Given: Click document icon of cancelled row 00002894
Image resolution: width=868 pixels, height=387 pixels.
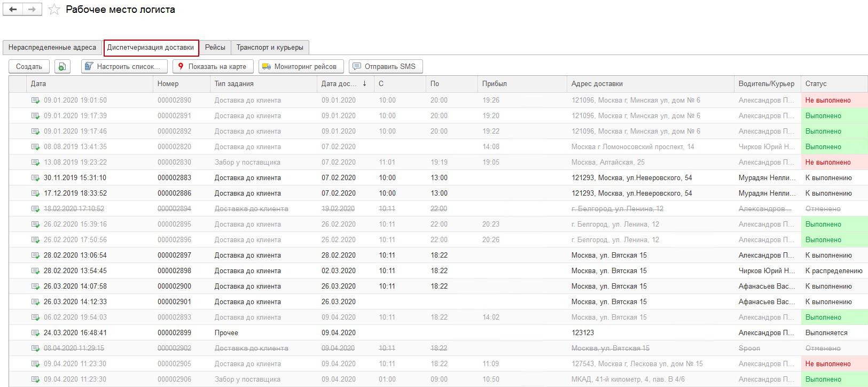Looking at the screenshot, I should [35, 209].
